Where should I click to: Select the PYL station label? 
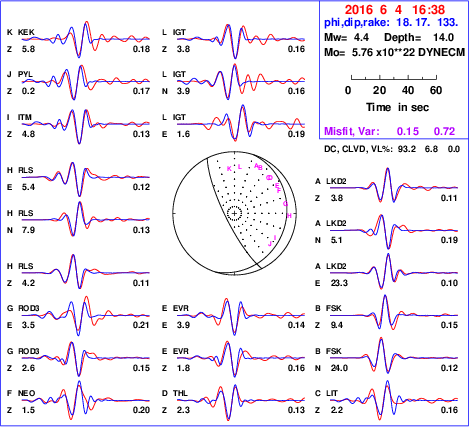[25, 74]
